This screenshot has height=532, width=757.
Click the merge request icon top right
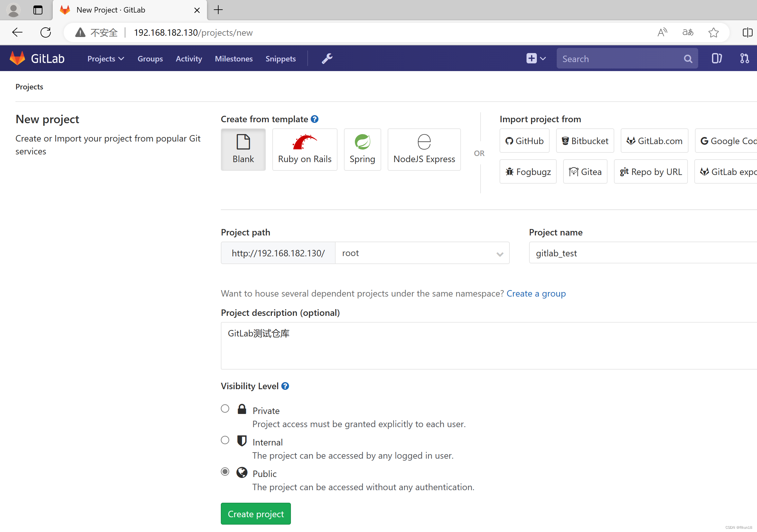pyautogui.click(x=744, y=59)
